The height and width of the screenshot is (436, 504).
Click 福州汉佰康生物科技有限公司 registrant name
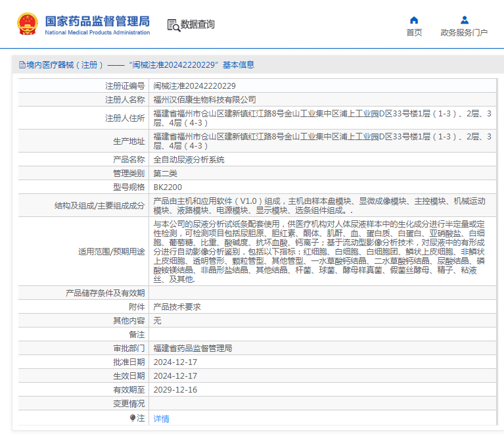(204, 100)
